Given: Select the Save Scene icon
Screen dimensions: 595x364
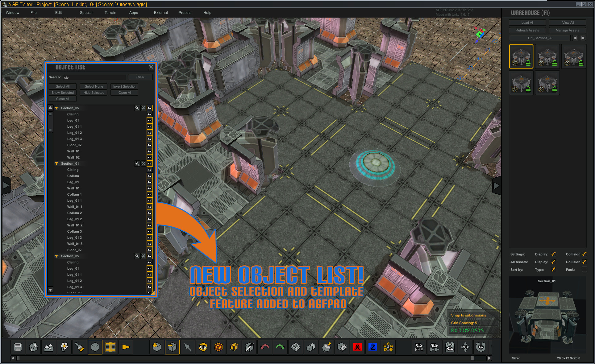Looking at the screenshot, I should (x=18, y=347).
